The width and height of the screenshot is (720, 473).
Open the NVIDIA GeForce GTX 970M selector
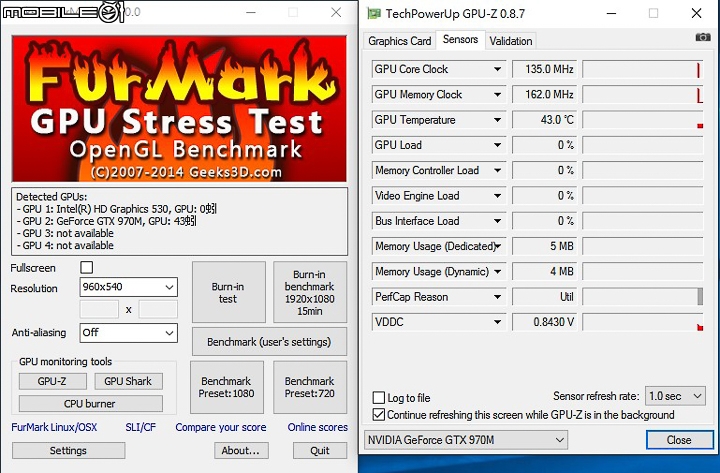(x=466, y=440)
